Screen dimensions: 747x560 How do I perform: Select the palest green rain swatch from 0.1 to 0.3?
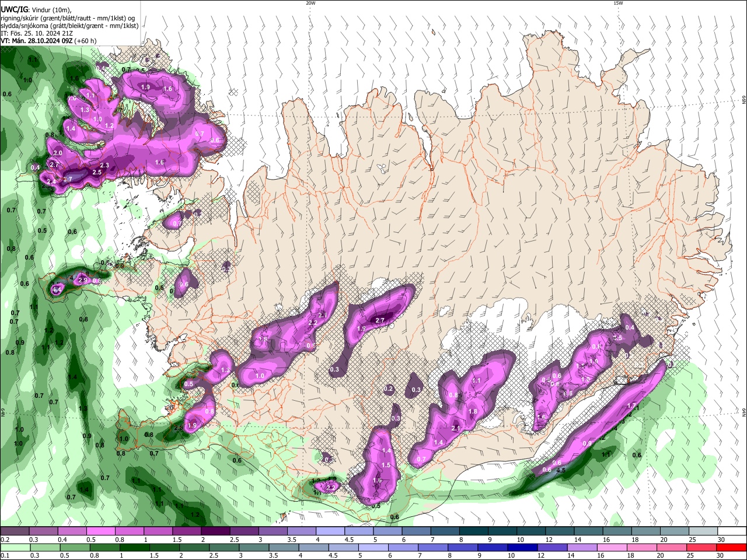coord(15,547)
